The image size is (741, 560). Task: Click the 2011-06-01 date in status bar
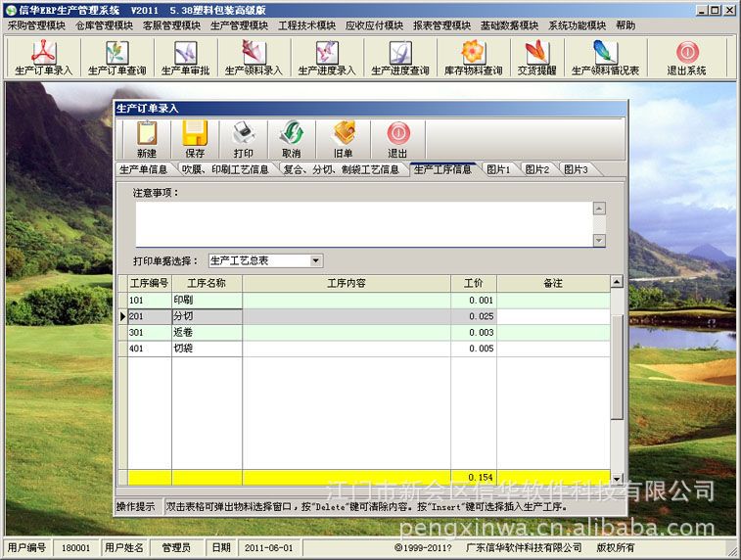click(x=269, y=547)
